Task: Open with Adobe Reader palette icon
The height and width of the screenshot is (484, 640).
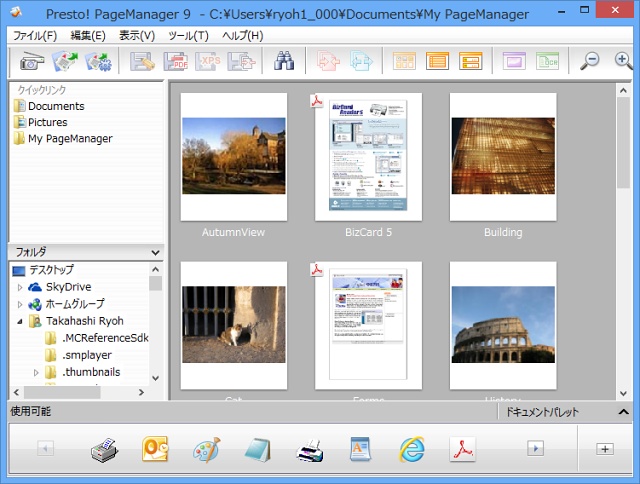Action: [x=462, y=449]
